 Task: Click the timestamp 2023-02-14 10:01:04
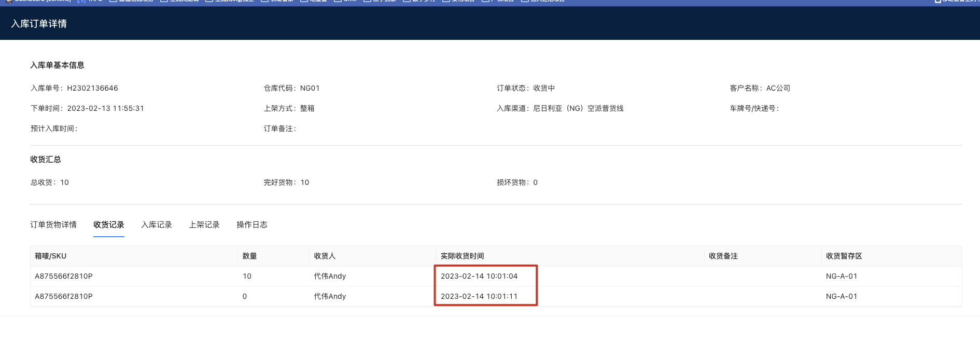point(479,276)
